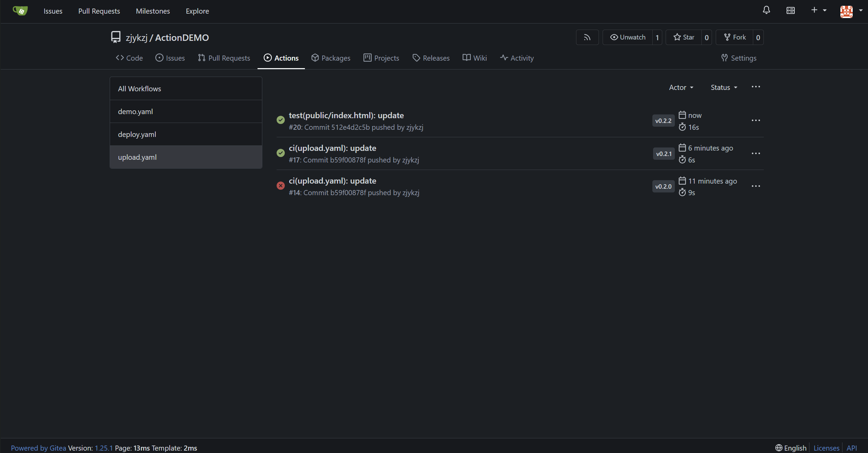Viewport: 868px width, 453px height.
Task: Switch to the Releases tab
Action: pyautogui.click(x=431, y=58)
